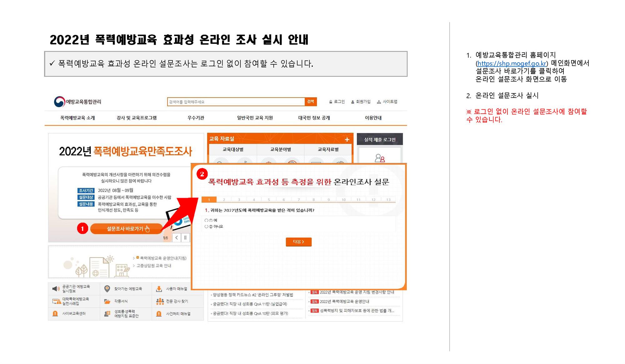625x364 pixels.
Task: Click the 다음 button in the survey
Action: tap(298, 242)
